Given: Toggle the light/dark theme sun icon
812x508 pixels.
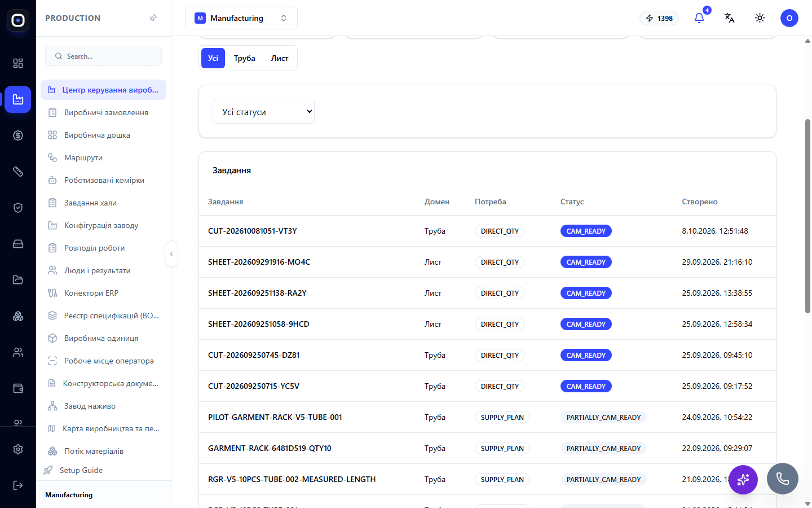Looking at the screenshot, I should (x=760, y=18).
